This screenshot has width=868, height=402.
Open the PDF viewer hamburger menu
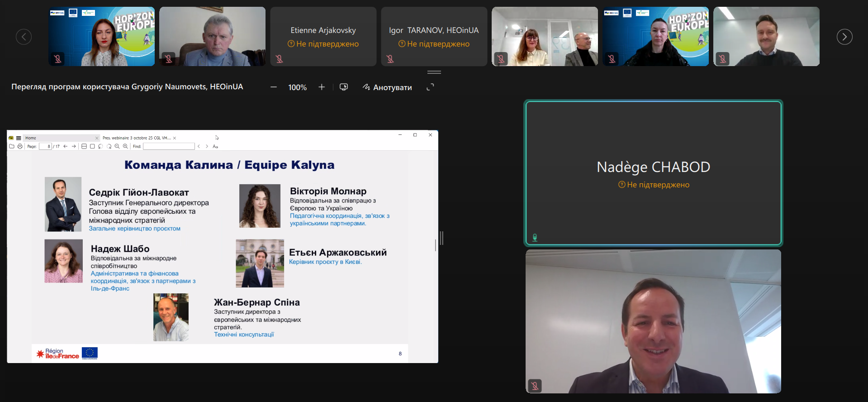pyautogui.click(x=19, y=138)
